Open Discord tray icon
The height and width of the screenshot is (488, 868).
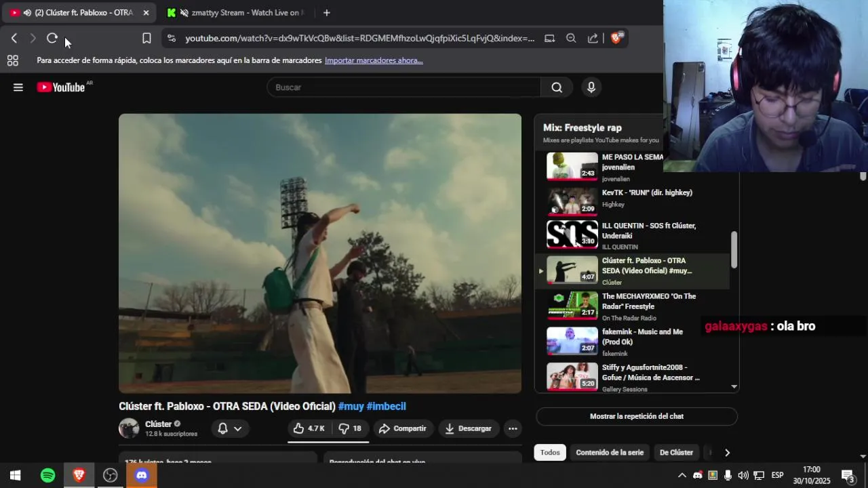697,475
